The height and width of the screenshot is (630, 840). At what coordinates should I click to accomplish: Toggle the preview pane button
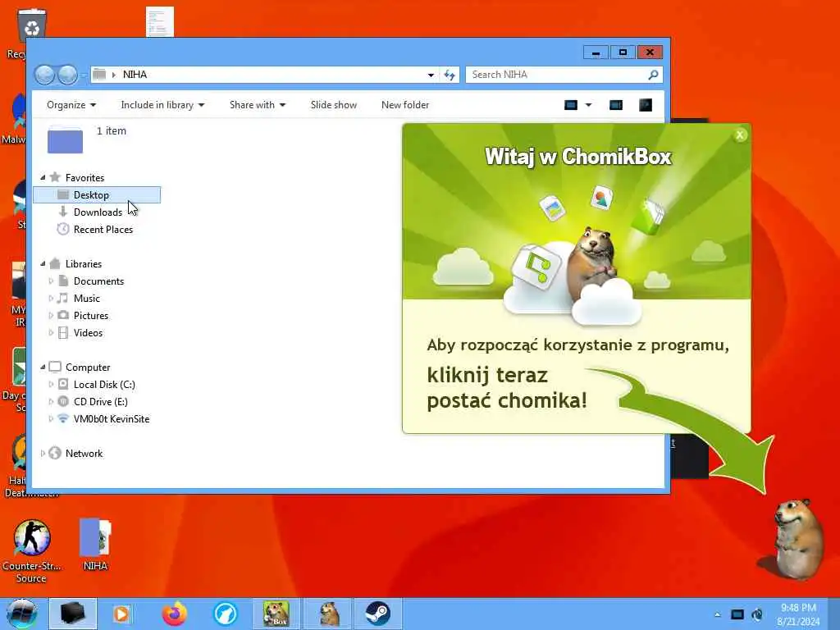[x=616, y=105]
